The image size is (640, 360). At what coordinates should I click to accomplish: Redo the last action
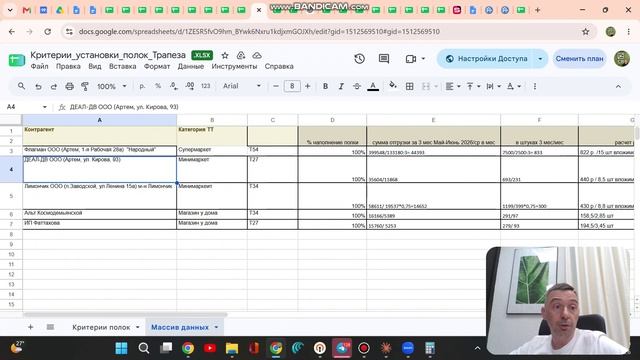(53, 87)
